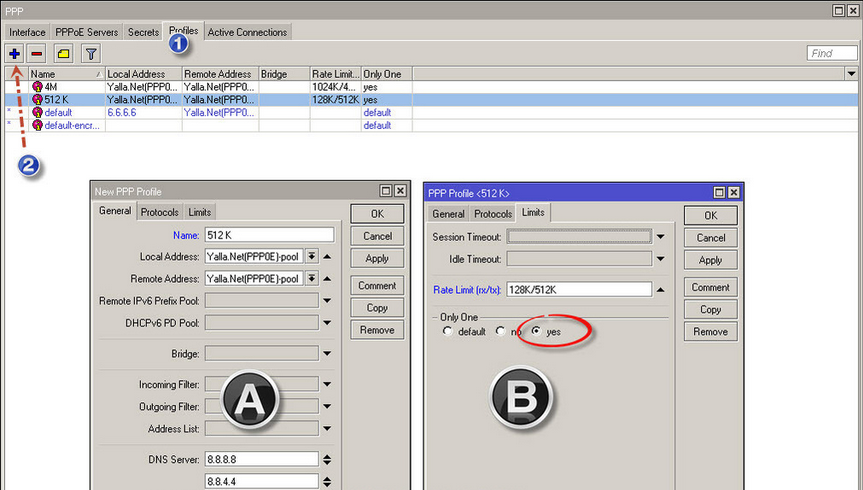
Task: Select the 'default' Only One radio button
Action: [x=447, y=331]
